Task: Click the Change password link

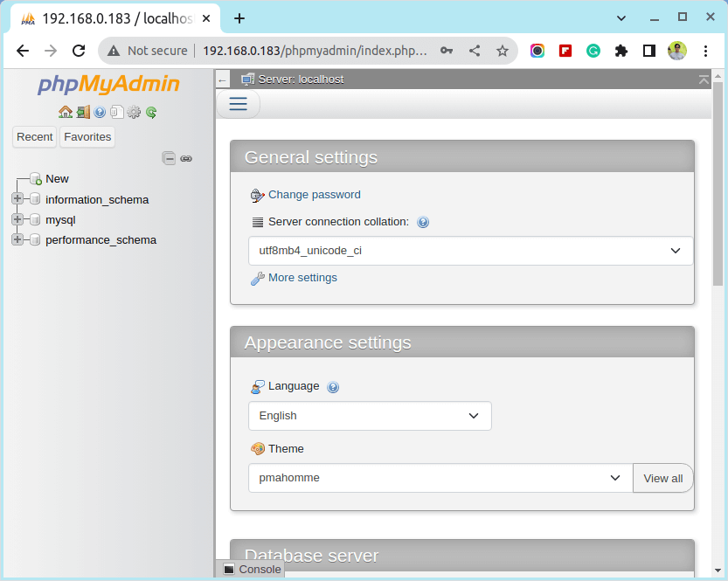Action: (x=315, y=195)
